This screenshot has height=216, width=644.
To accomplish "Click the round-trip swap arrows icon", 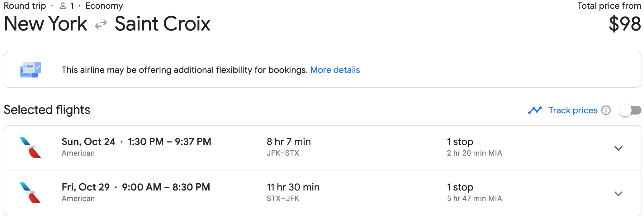I will pyautogui.click(x=101, y=24).
